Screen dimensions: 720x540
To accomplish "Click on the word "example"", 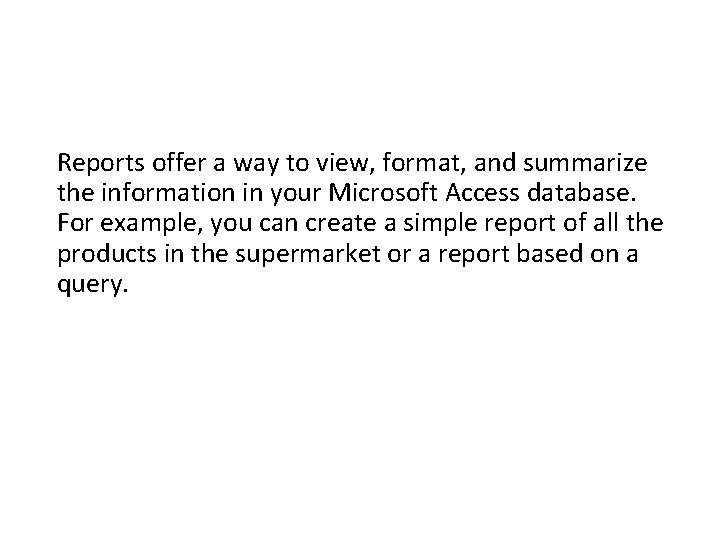I will [x=149, y=225].
